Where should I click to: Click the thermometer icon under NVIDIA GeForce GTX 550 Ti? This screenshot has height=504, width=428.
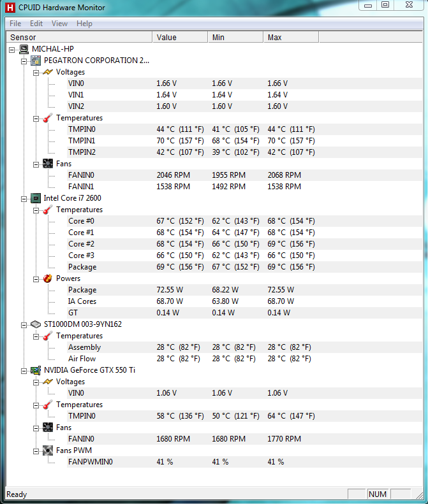[x=48, y=405]
